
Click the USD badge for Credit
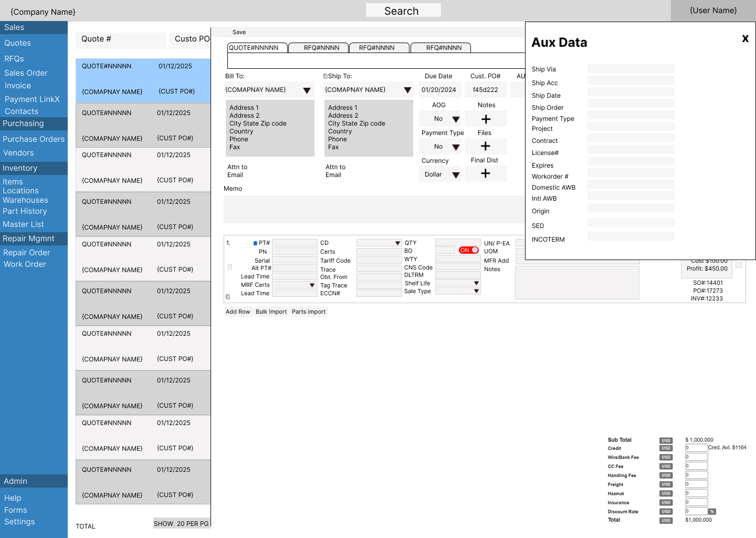click(666, 448)
